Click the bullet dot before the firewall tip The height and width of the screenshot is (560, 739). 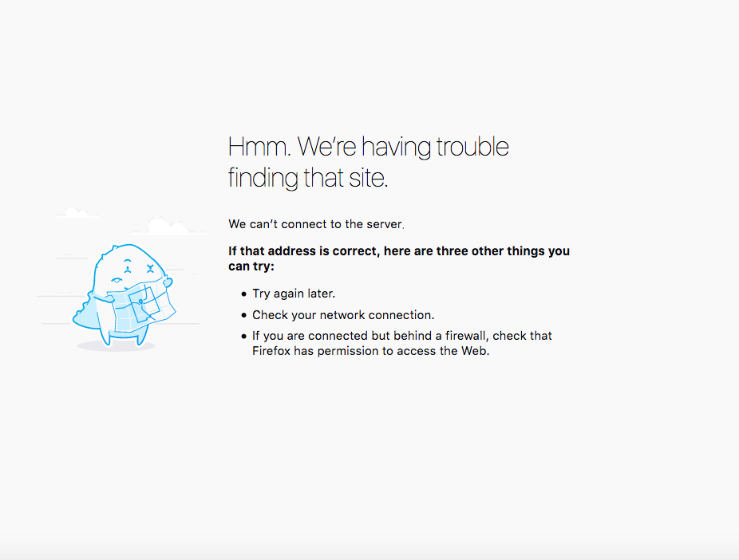pos(243,337)
